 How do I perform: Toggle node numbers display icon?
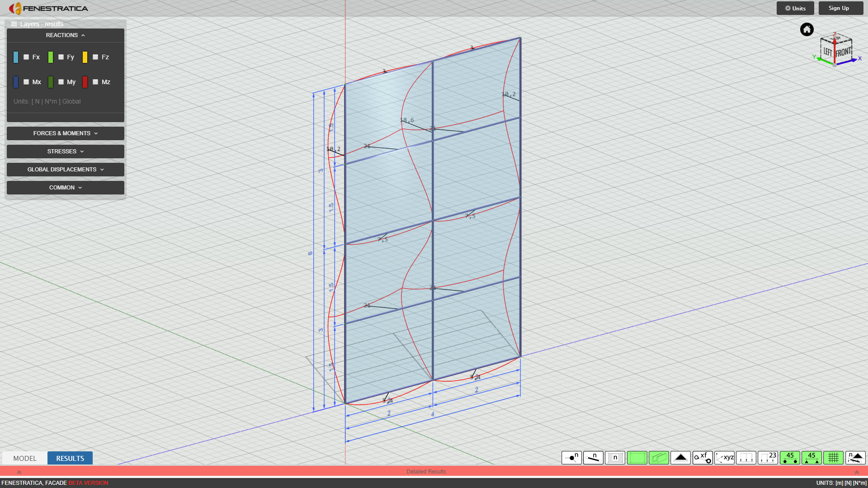click(571, 458)
